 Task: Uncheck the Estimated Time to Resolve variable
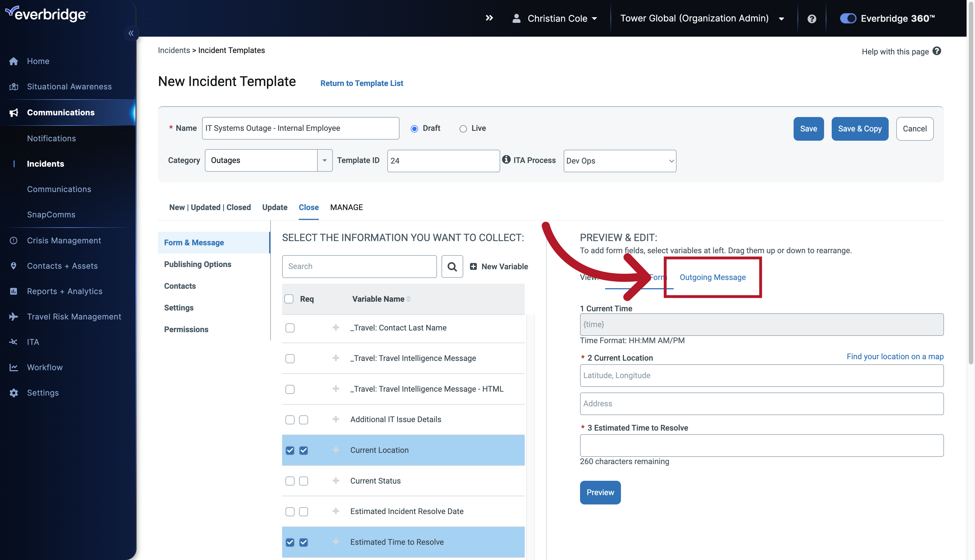click(290, 542)
